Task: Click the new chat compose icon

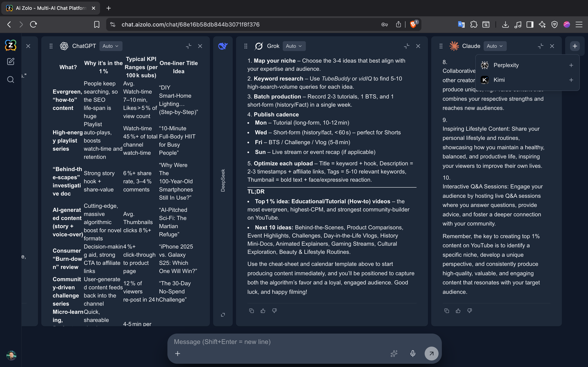Action: [10, 62]
